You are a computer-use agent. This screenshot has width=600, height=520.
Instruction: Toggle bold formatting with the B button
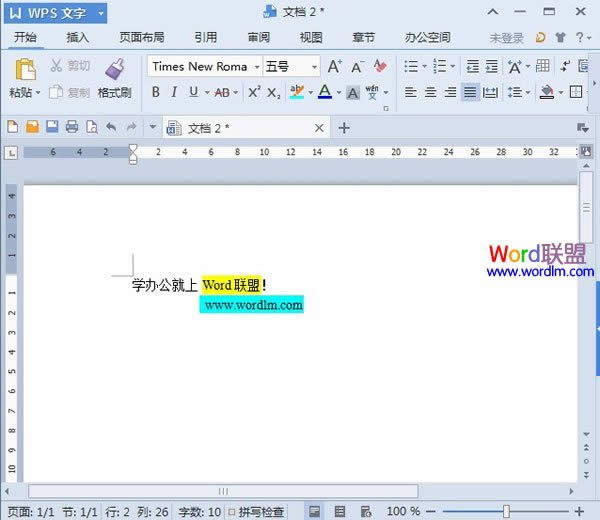click(x=155, y=92)
